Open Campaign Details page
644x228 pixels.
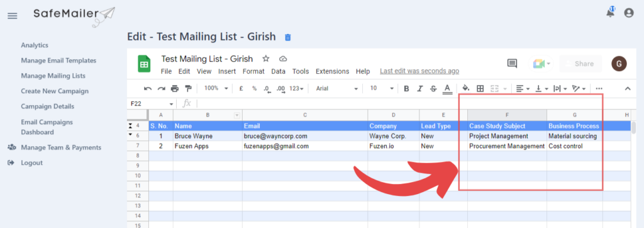[x=48, y=106]
